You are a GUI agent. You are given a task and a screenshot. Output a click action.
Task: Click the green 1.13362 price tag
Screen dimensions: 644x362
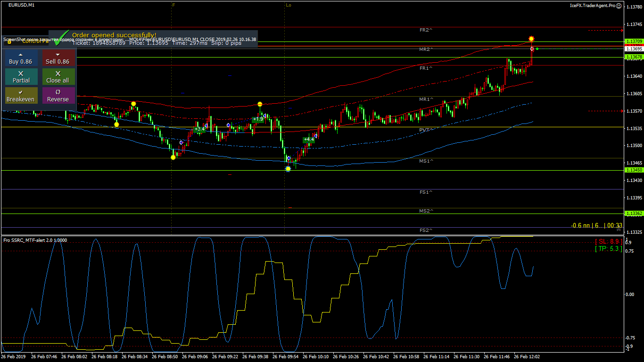[634, 213]
